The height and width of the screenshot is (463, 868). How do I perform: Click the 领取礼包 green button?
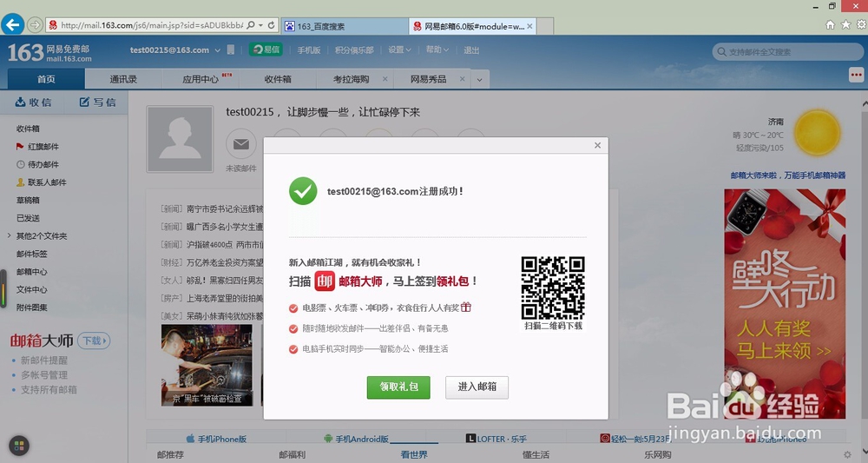click(398, 387)
